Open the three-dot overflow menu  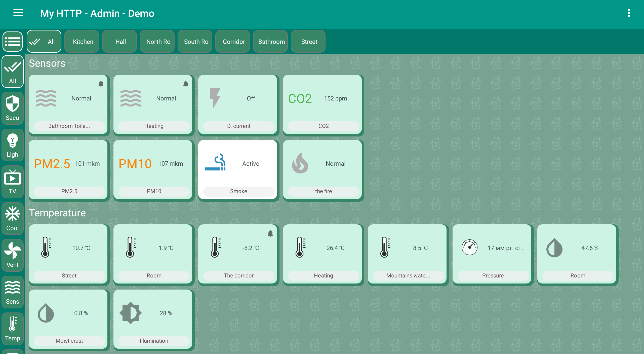click(x=629, y=13)
